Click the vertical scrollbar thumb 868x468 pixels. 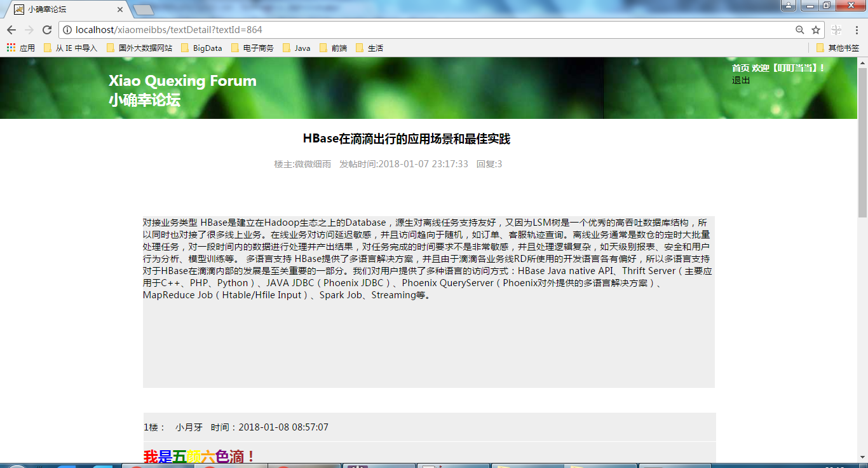tap(862, 142)
